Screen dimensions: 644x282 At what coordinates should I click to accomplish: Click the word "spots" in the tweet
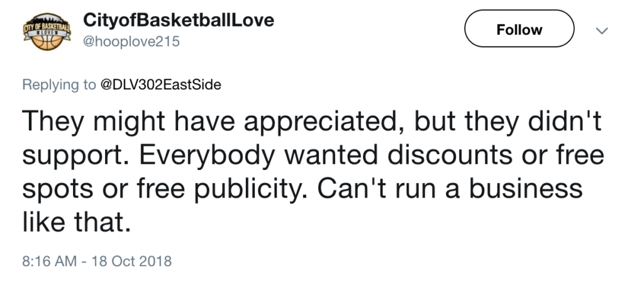(60, 188)
